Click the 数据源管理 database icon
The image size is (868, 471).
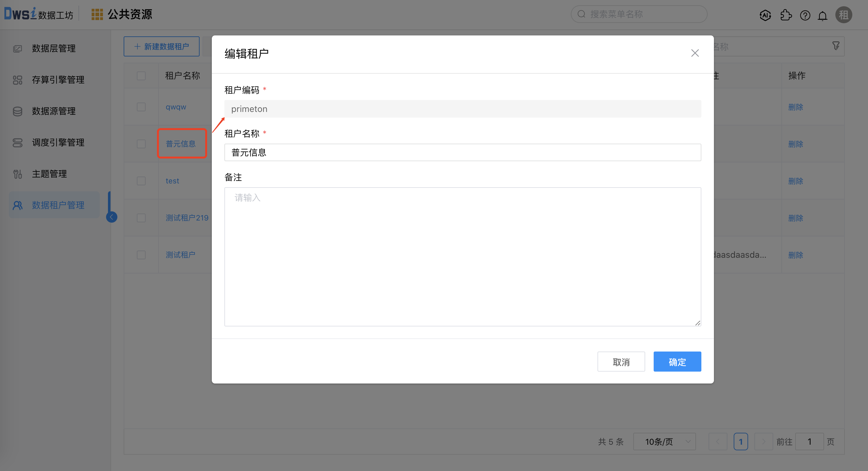[x=18, y=111]
